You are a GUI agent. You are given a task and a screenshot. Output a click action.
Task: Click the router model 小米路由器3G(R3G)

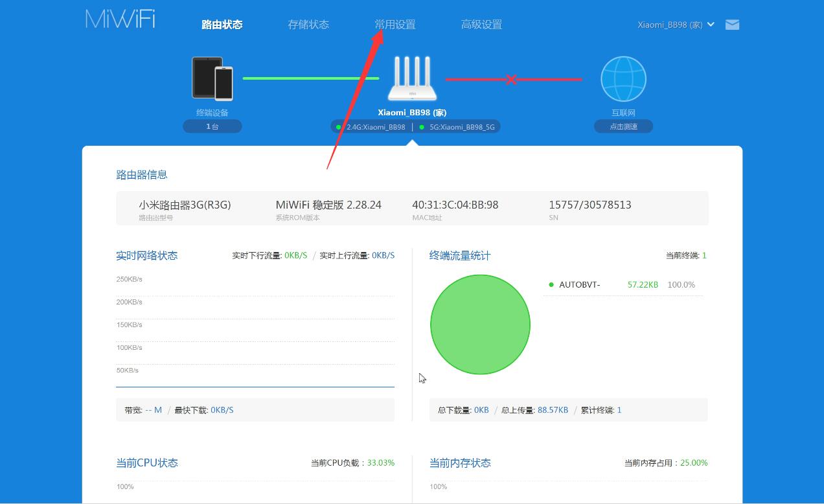[185, 205]
